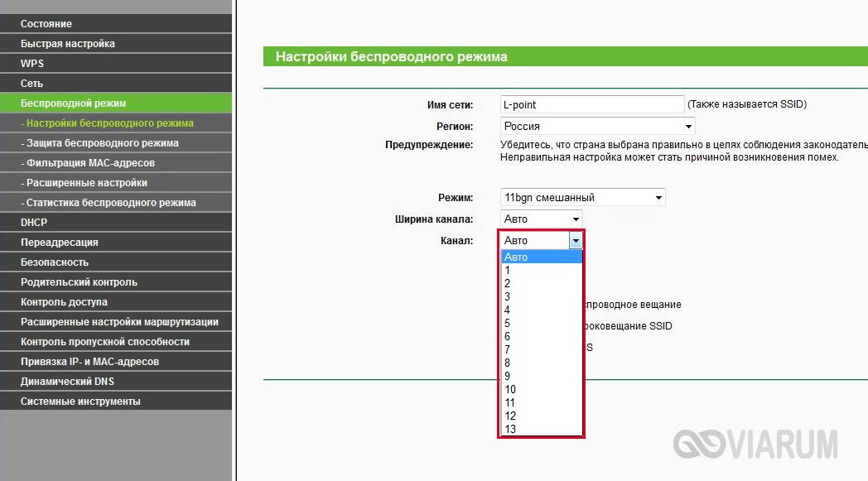Screen dimensions: 868x481
Task: Go to Быстрая настройка in sidebar
Action: [68, 44]
